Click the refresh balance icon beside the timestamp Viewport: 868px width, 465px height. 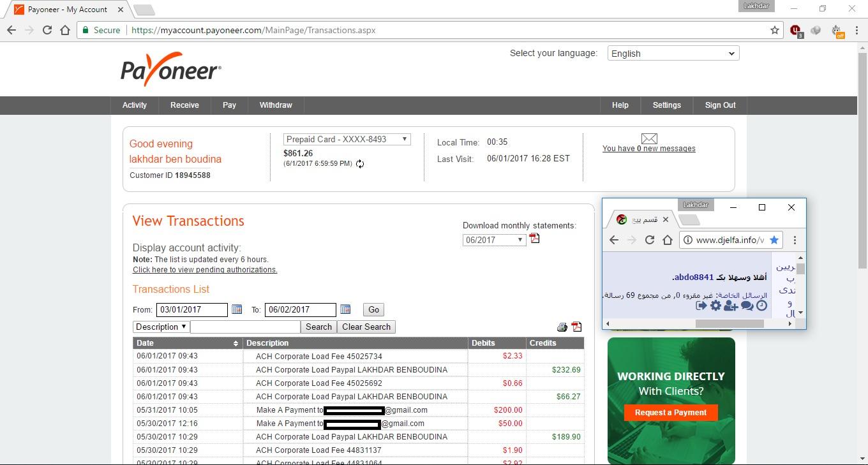coord(360,164)
